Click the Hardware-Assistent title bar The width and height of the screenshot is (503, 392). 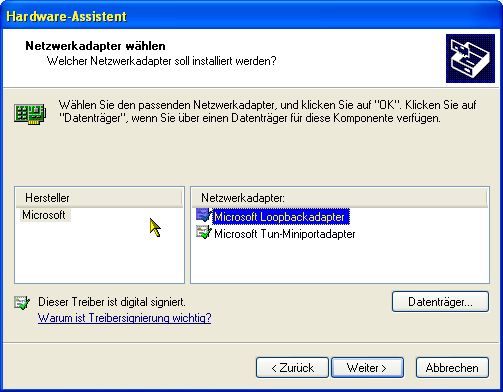(x=251, y=16)
